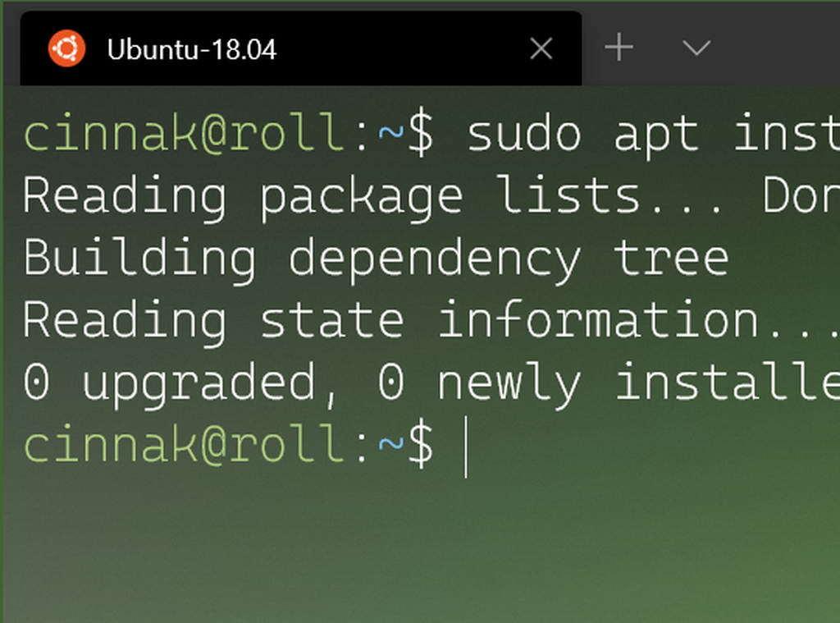Click the empty title bar right of the chevron
The height and width of the screenshot is (623, 840).
[x=779, y=45]
